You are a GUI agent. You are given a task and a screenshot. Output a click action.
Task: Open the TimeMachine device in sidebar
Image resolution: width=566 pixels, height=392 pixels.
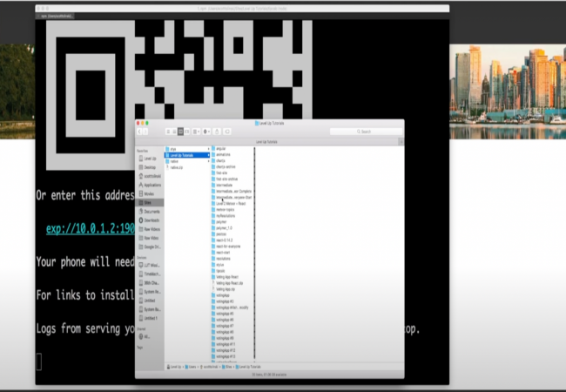click(150, 274)
